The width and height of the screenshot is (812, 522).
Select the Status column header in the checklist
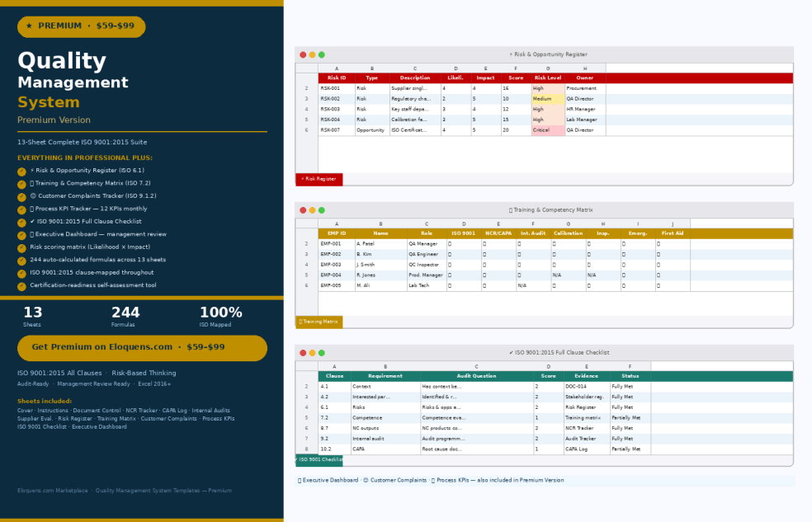click(x=630, y=377)
